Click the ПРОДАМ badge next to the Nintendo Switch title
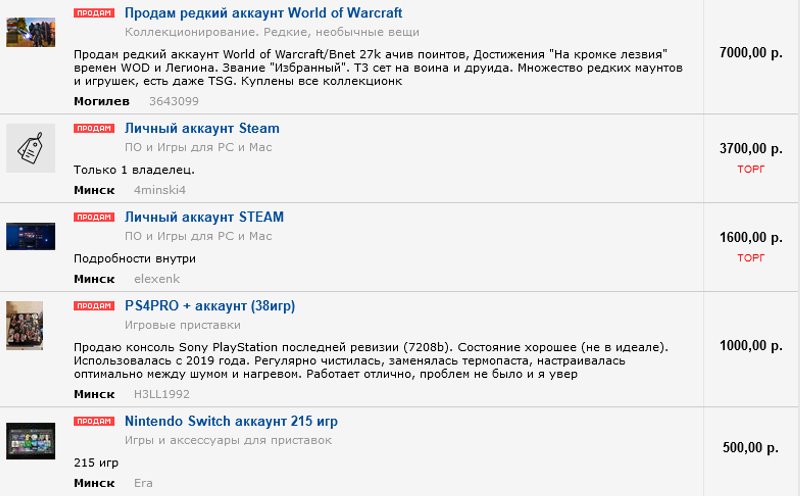 (x=94, y=421)
